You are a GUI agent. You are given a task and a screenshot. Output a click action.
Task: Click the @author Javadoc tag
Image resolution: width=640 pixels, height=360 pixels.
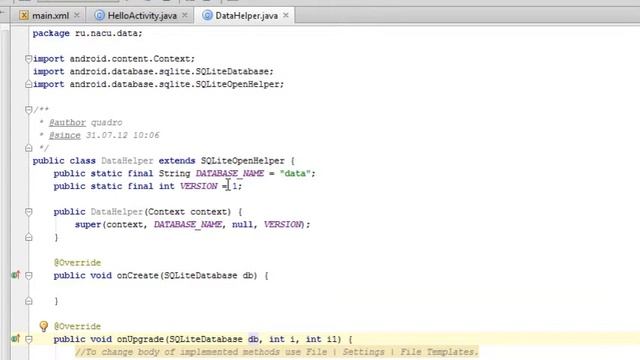point(67,122)
